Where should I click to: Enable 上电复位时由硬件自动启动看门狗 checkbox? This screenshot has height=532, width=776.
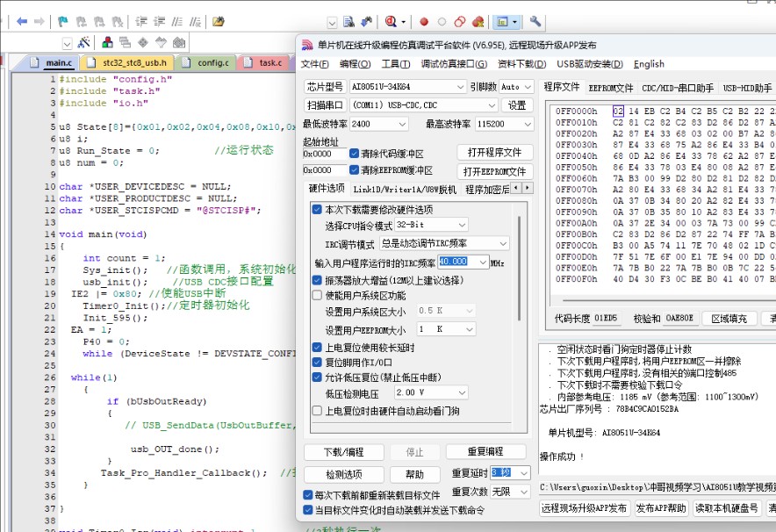(317, 411)
